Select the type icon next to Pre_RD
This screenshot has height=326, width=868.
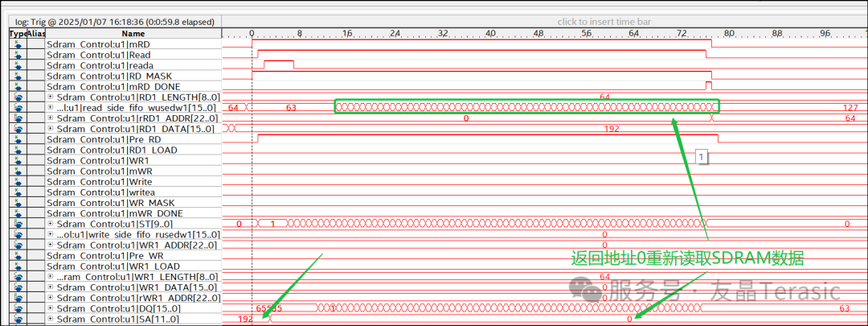17,139
